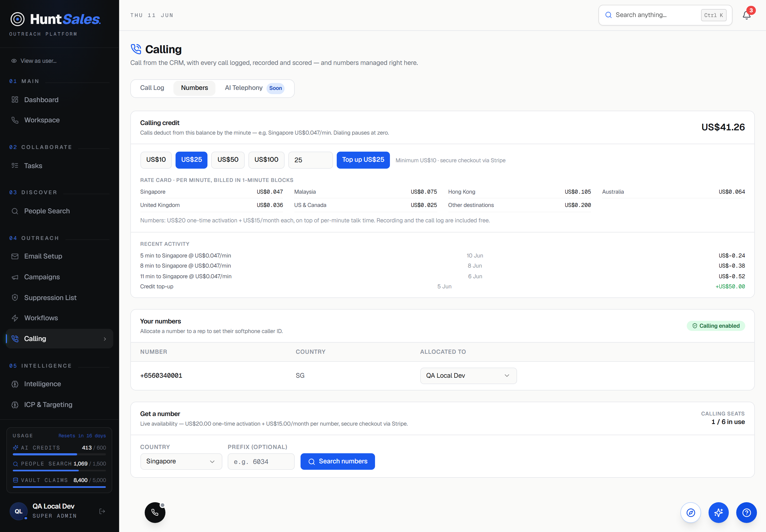Open Workflows from the sidebar
This screenshot has height=532, width=766.
pos(59,318)
